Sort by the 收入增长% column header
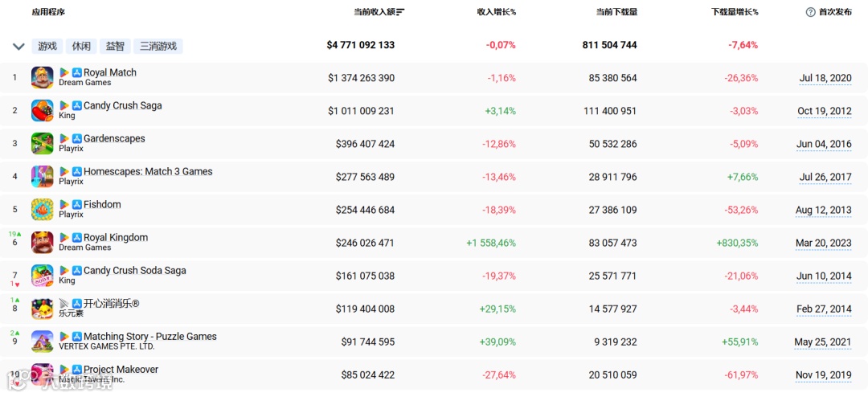868x397 pixels. tap(496, 12)
